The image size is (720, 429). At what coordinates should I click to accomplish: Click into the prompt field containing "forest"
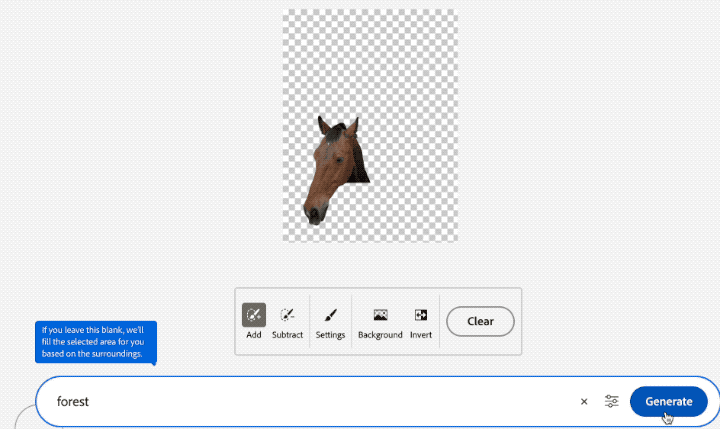click(300, 401)
